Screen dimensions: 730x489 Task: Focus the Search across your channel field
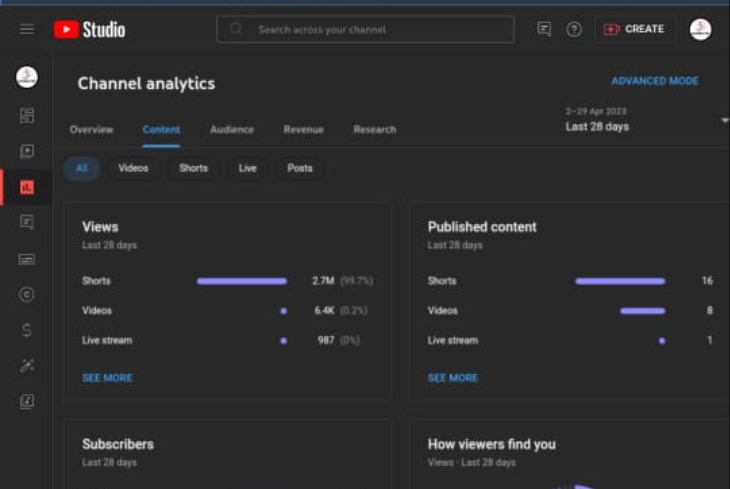(x=365, y=29)
